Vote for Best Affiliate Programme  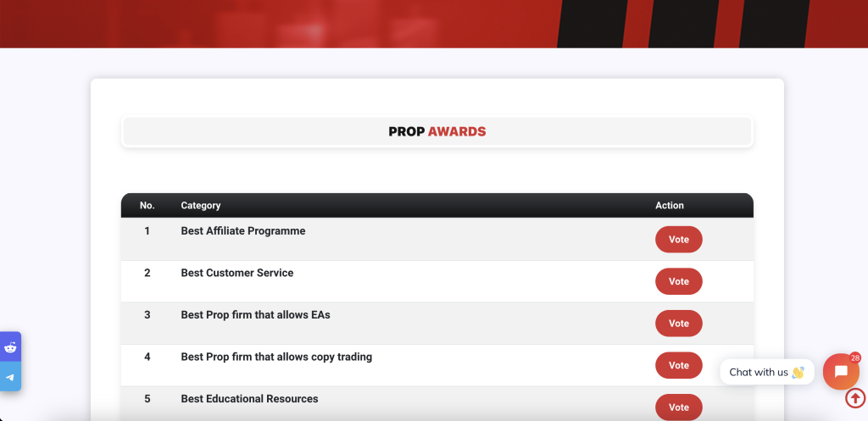pos(678,240)
